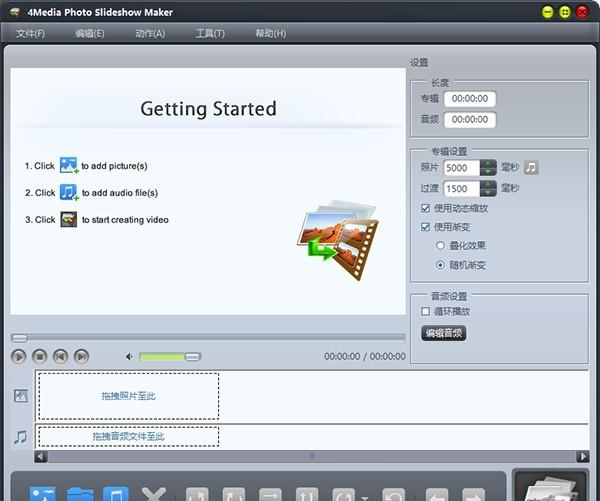Click the 专辑 length time field

[x=470, y=99]
